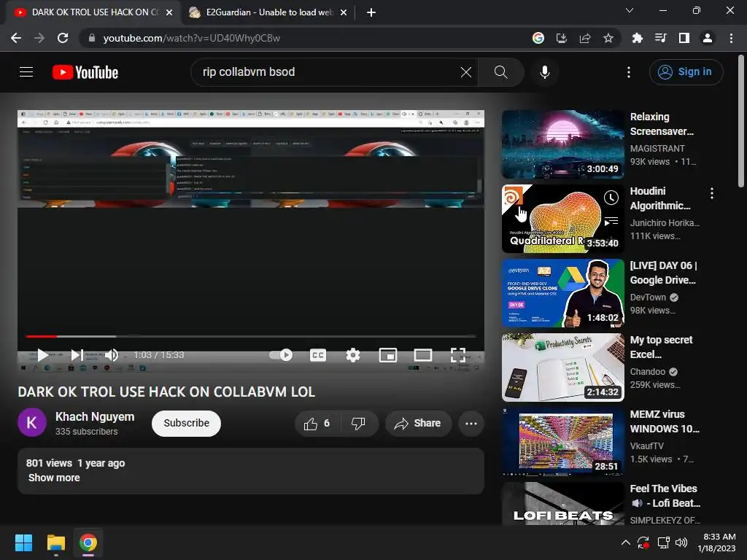The height and width of the screenshot is (560, 747).
Task: Clear the search box with X icon
Action: 466,72
